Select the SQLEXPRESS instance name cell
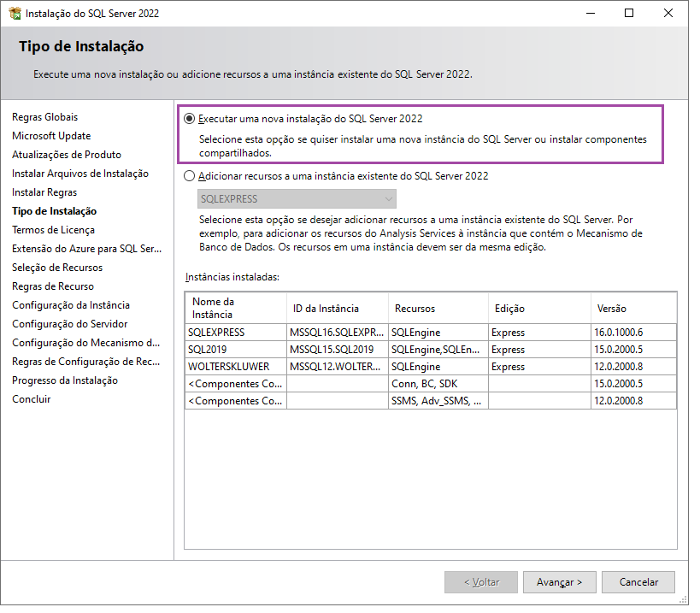Screen dimensions: 700x613 (236, 333)
